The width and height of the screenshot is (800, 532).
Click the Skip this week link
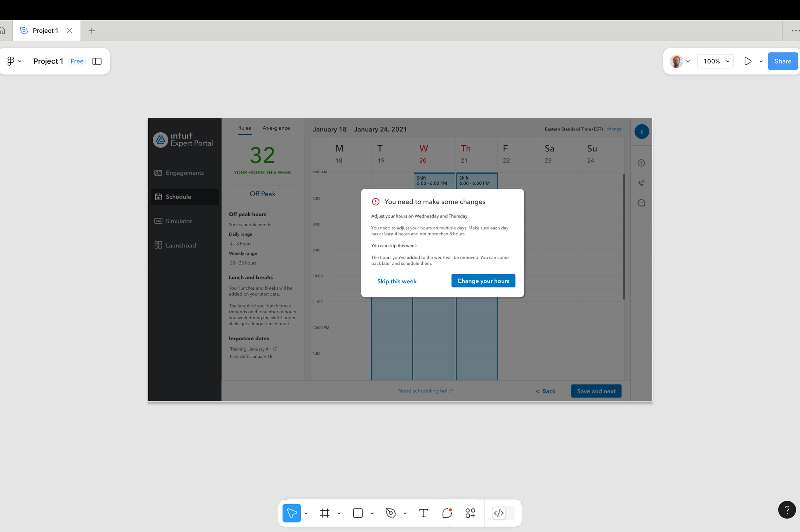397,281
